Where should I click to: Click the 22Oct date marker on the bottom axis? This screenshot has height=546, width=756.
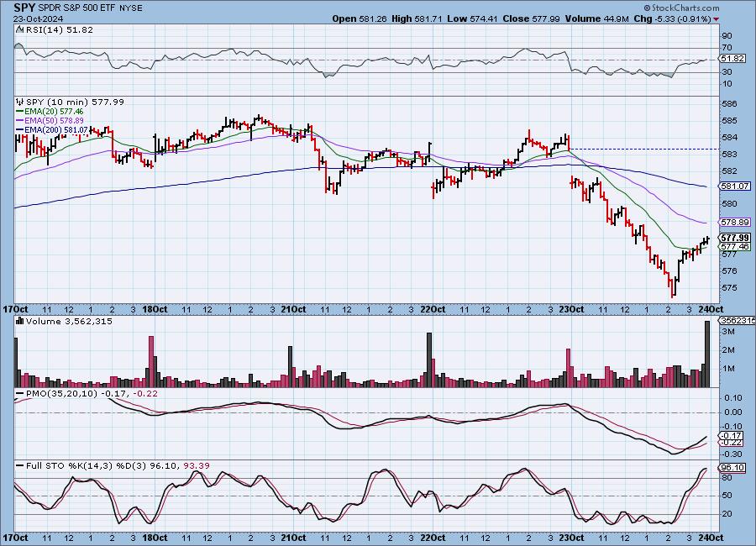[433, 538]
